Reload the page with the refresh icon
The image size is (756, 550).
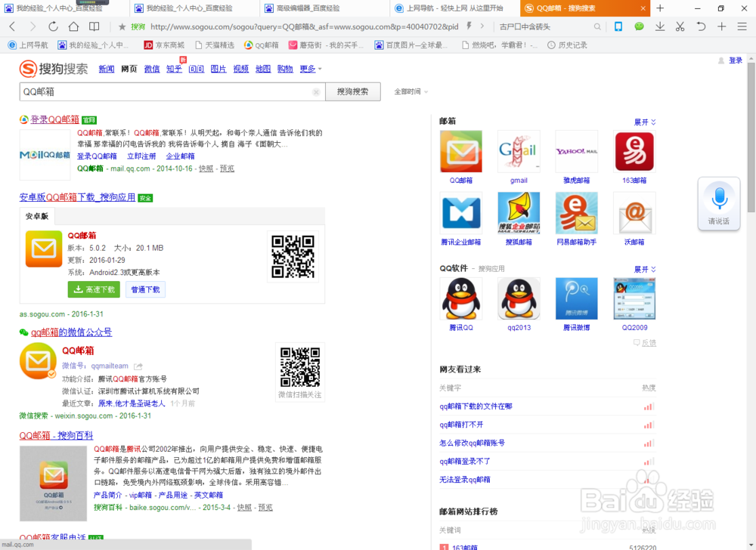tap(53, 26)
